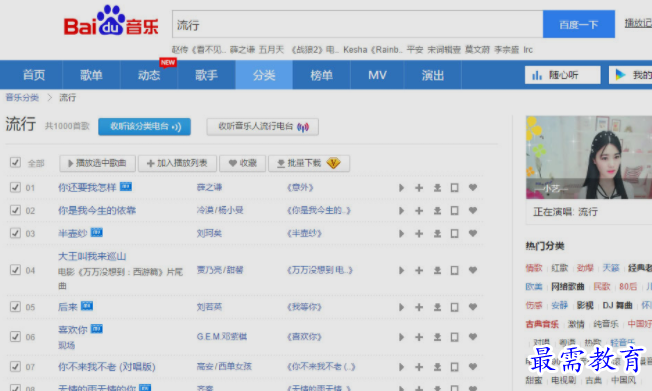Screen dimensions: 652x391
Task: Uncheck song 04 checkbox
Action: [x=15, y=270]
